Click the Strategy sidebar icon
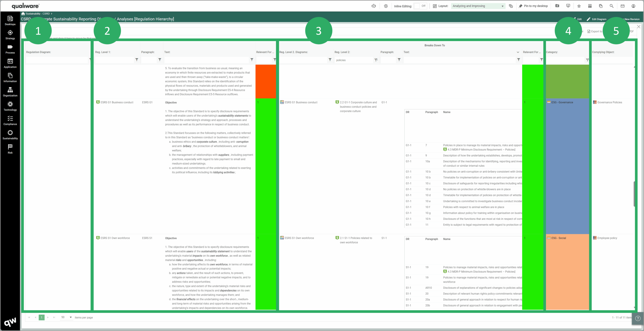The height and width of the screenshot is (331, 644). click(x=10, y=35)
